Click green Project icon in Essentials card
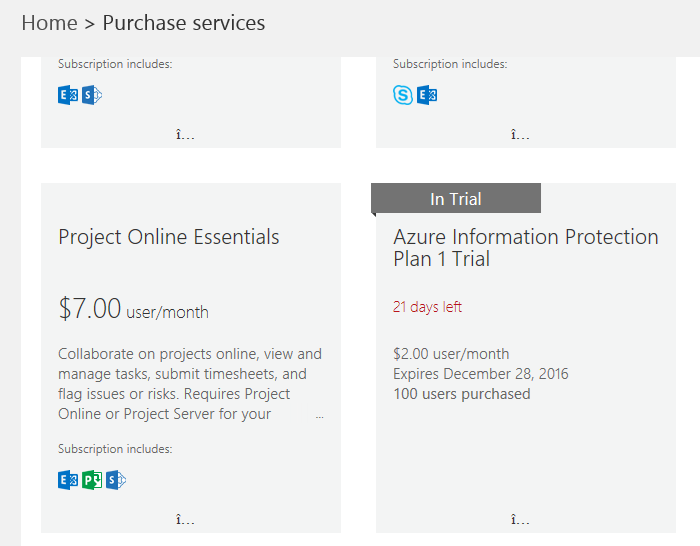 point(92,480)
